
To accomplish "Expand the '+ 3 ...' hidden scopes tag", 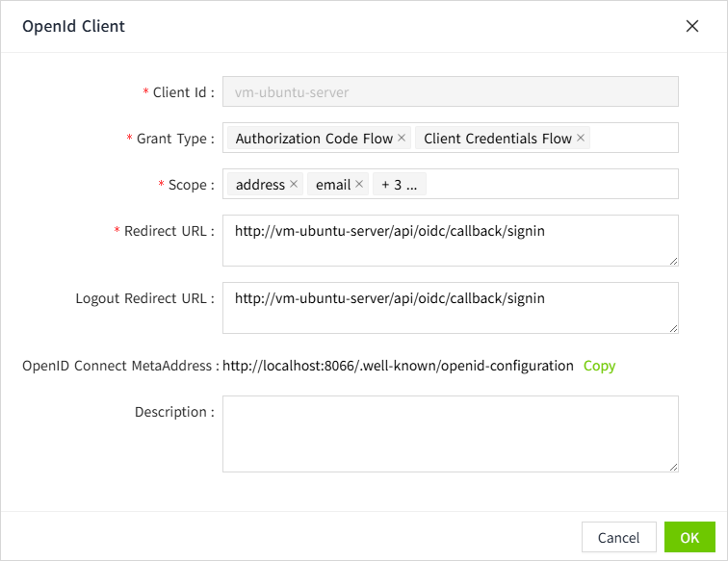I will 399,185.
